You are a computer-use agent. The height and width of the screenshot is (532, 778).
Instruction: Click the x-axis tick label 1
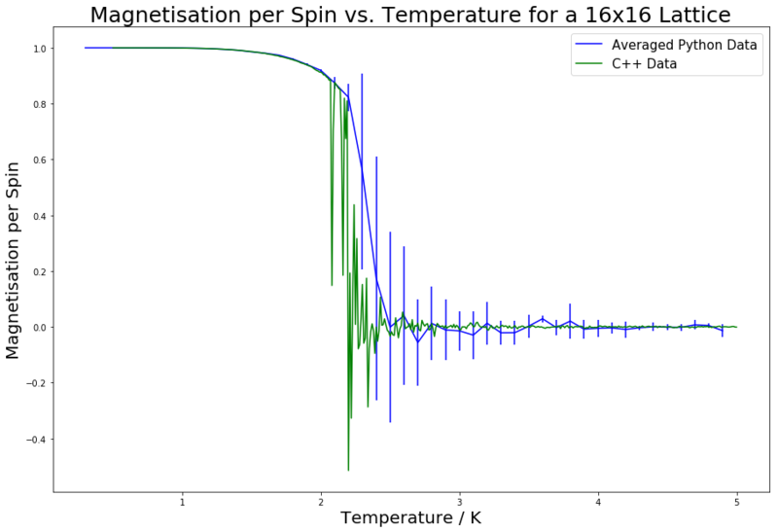[183, 502]
